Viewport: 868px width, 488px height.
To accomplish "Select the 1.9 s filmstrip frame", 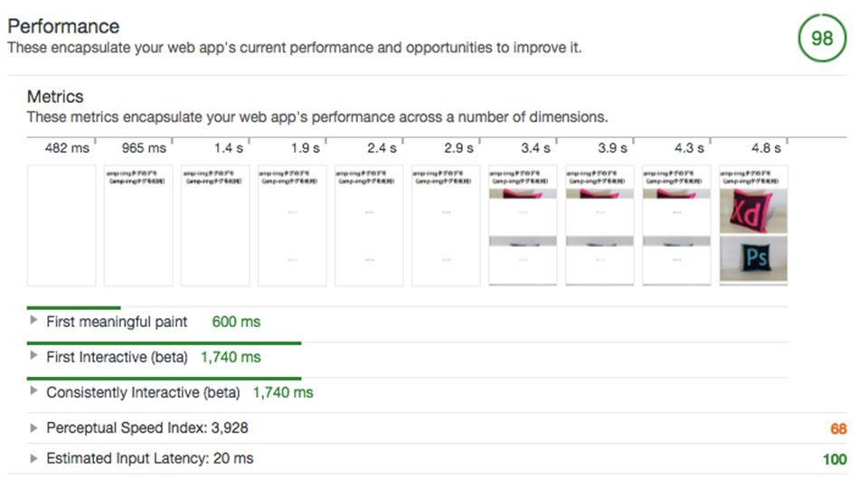I will (x=292, y=225).
